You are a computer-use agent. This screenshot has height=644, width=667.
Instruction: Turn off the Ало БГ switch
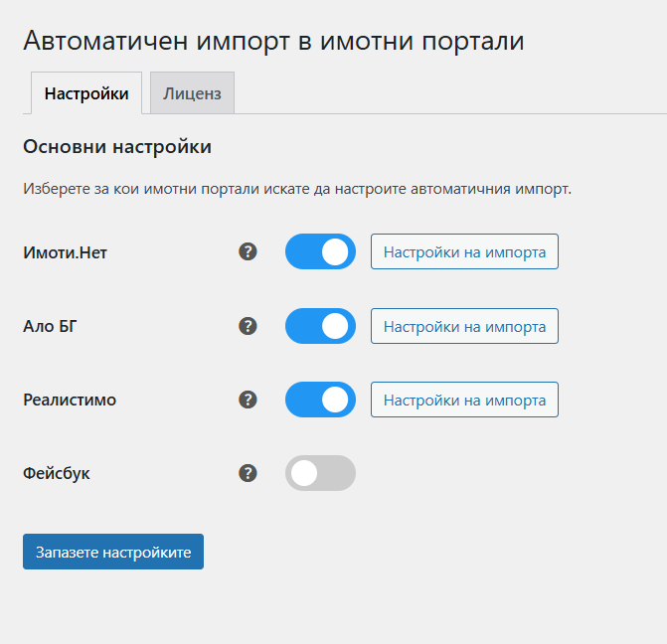pyautogui.click(x=320, y=326)
